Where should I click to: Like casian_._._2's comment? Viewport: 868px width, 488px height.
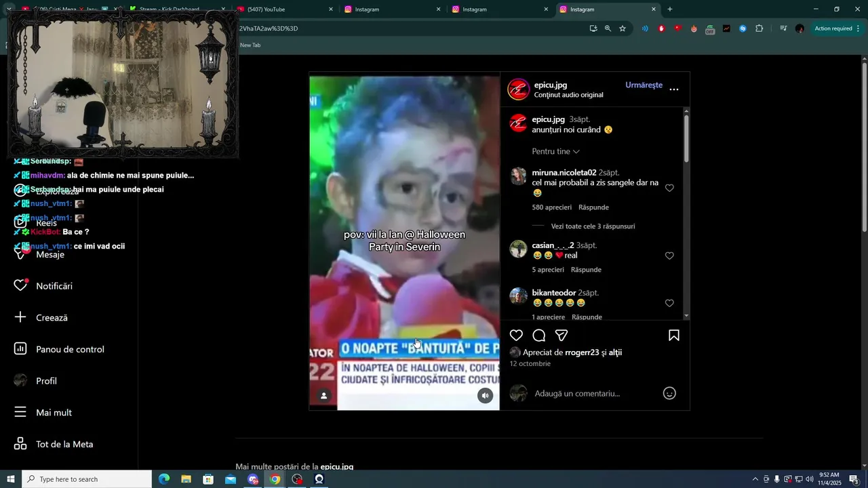[x=669, y=256]
